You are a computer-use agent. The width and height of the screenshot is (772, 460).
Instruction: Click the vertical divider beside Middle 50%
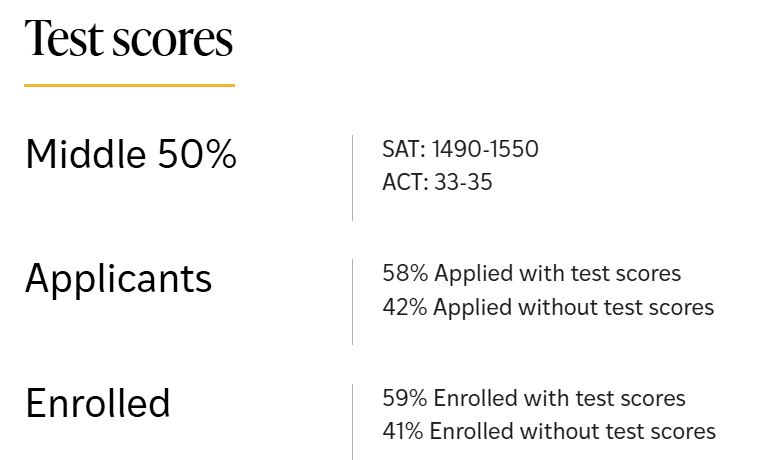click(353, 177)
